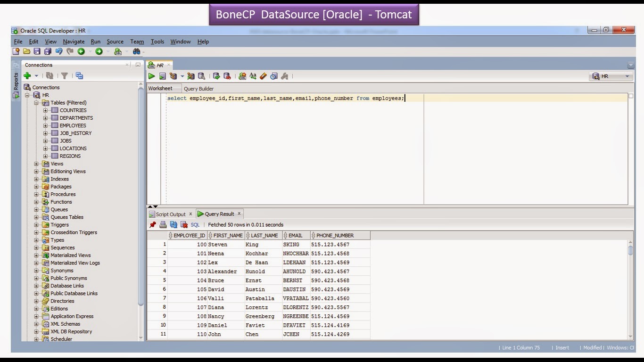Apply filter in the Connections panel
This screenshot has height=362, width=644.
[65, 75]
